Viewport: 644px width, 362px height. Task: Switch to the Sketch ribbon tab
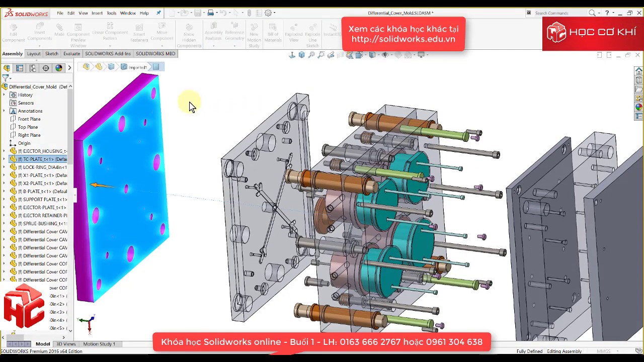pos(52,54)
